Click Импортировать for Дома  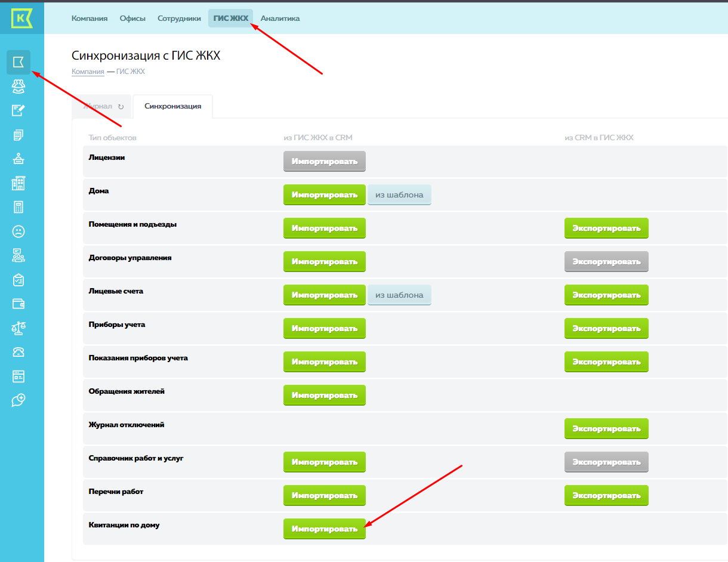point(325,194)
